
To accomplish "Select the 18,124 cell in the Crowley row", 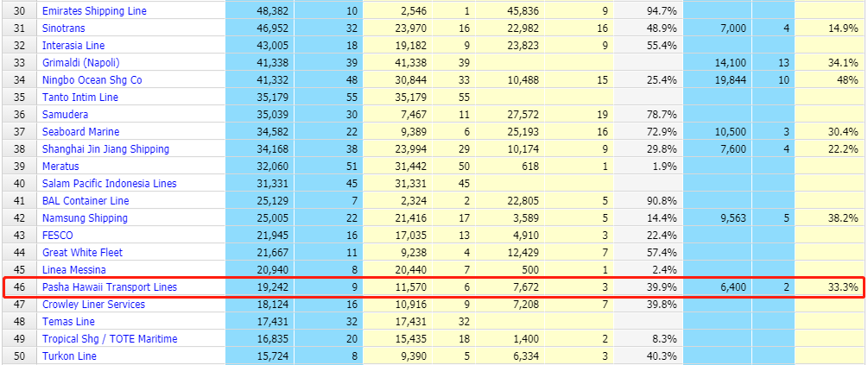I will (x=259, y=304).
